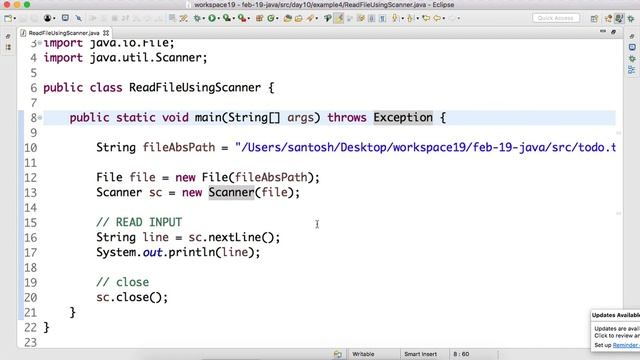The width and height of the screenshot is (640, 360).
Task: Toggle Block Selection Mode icon
Action: click(371, 18)
